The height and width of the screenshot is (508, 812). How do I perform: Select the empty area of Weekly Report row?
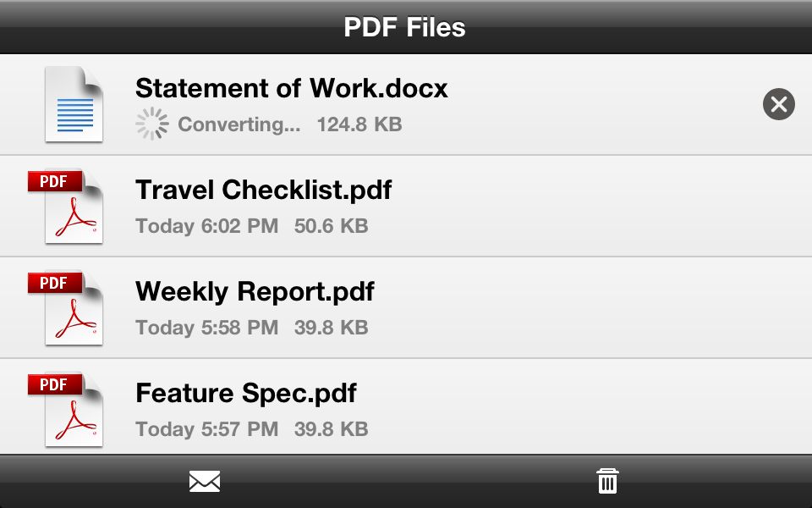tap(590, 307)
